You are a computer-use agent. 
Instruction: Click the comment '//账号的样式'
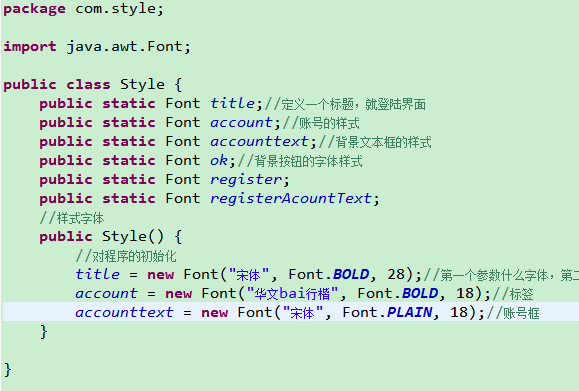point(321,123)
